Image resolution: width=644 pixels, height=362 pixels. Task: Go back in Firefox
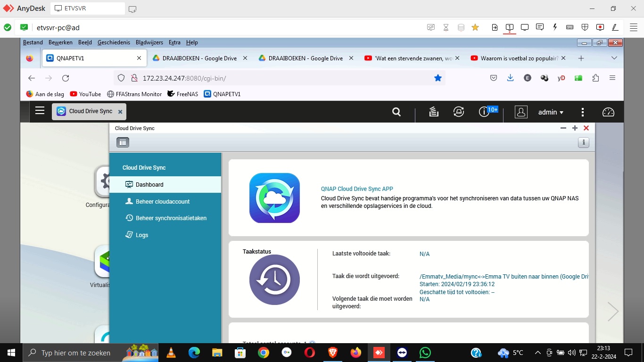click(x=32, y=78)
